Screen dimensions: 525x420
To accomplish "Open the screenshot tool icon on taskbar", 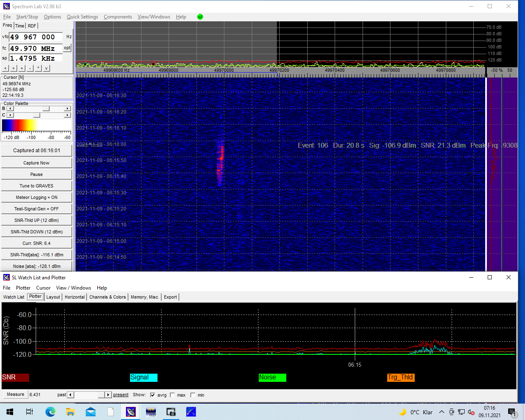I will pyautogui.click(x=171, y=412).
